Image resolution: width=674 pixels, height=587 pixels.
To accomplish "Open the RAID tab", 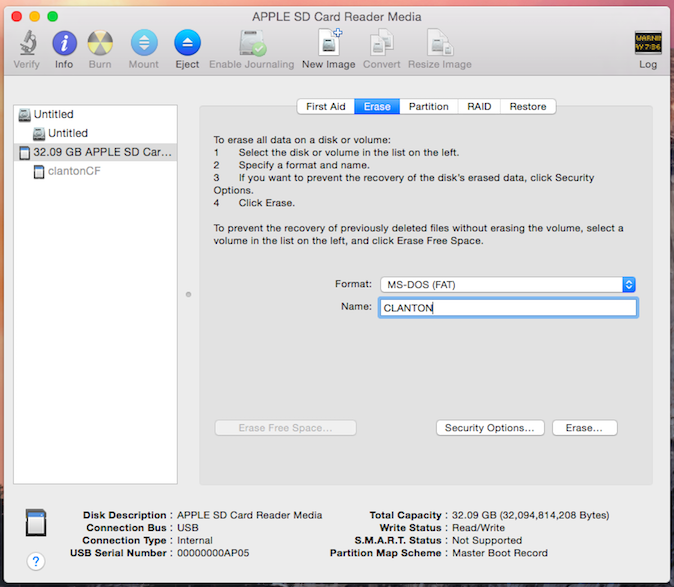I will pos(479,107).
